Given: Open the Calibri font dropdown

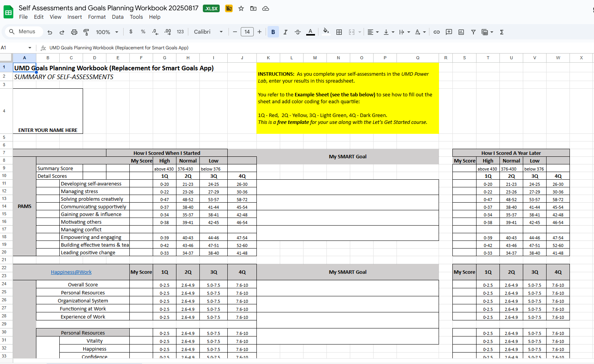Looking at the screenshot, I should [x=208, y=32].
